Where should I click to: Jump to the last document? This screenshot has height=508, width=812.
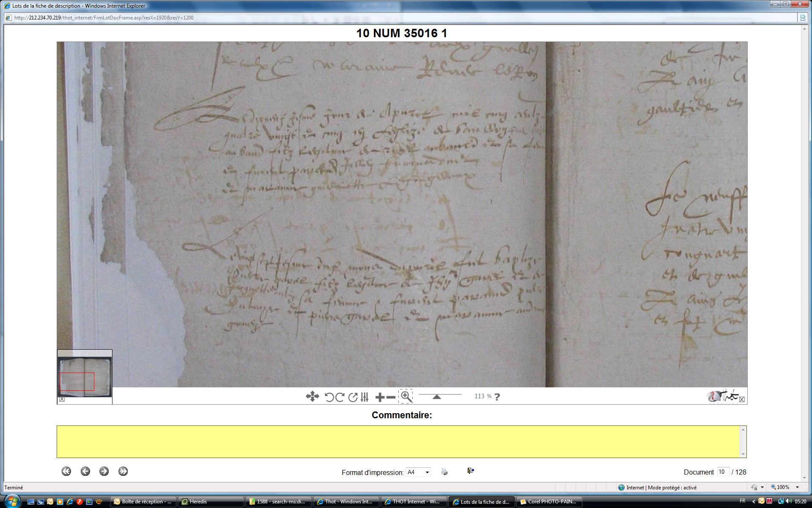[123, 471]
